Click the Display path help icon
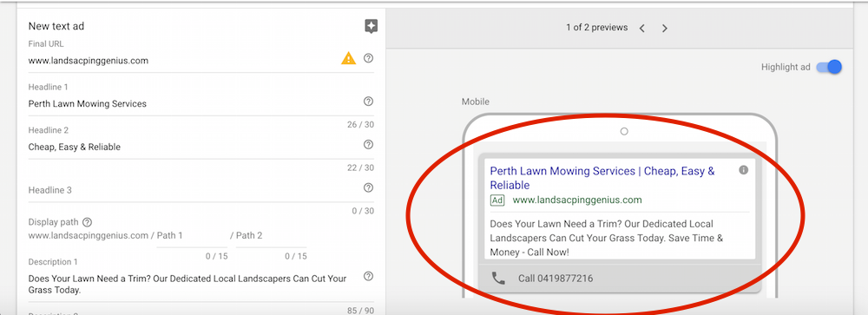The width and height of the screenshot is (868, 315). pyautogui.click(x=87, y=222)
